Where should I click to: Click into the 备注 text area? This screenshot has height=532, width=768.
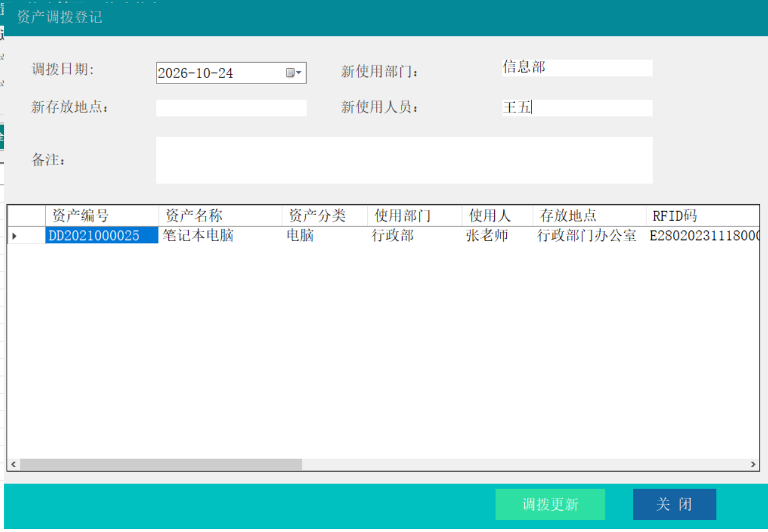tap(404, 160)
